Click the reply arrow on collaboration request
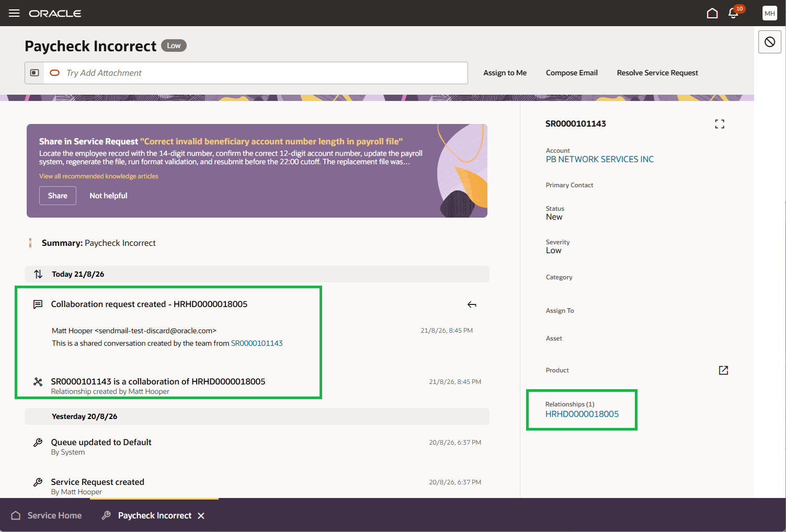 (x=472, y=304)
